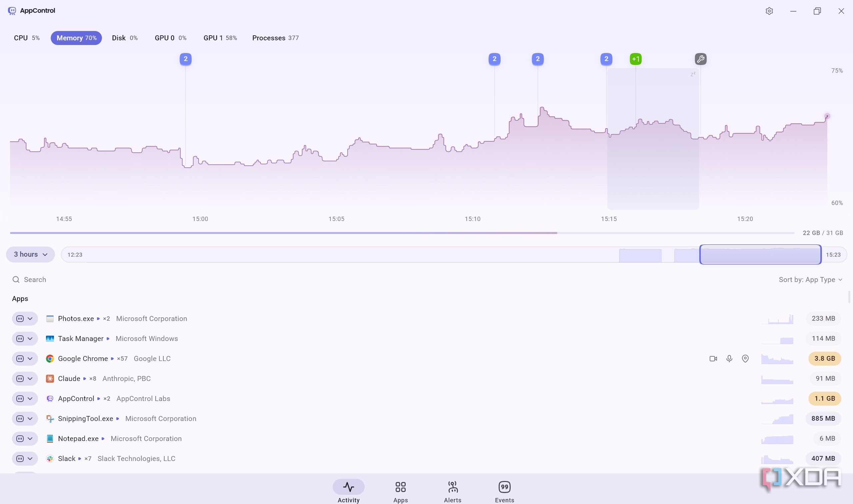Expand the Slack ×7 process group
853x504 pixels.
click(80, 459)
